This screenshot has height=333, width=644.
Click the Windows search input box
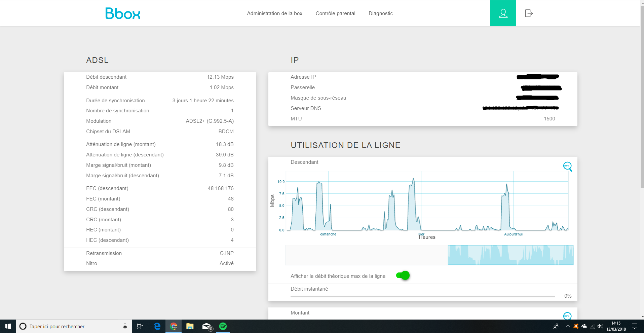pos(74,326)
